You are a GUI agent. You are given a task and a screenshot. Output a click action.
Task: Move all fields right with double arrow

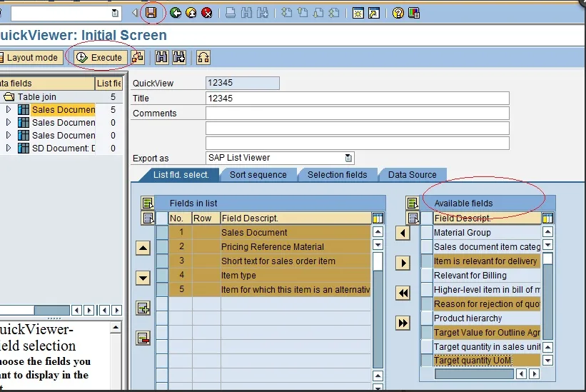click(x=403, y=323)
